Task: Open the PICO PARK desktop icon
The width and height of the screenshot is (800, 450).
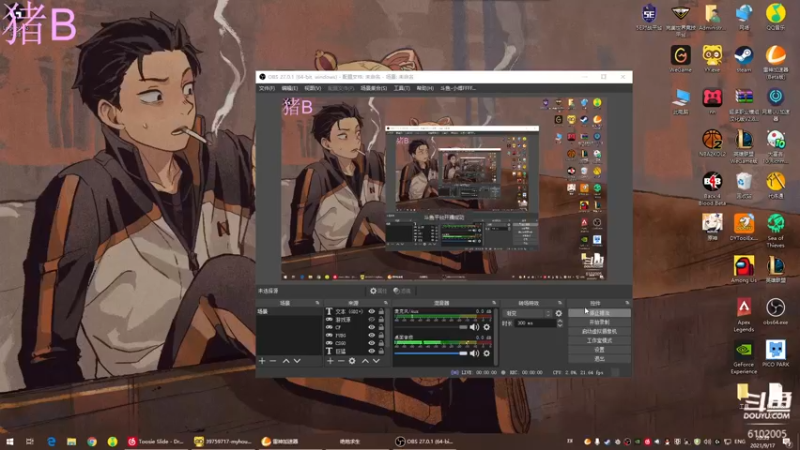Action: pos(776,354)
